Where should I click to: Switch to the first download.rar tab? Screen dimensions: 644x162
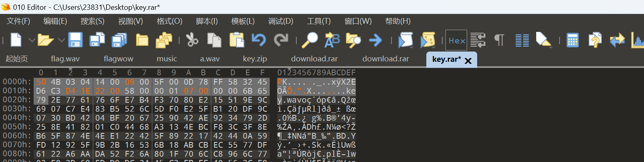[314, 59]
